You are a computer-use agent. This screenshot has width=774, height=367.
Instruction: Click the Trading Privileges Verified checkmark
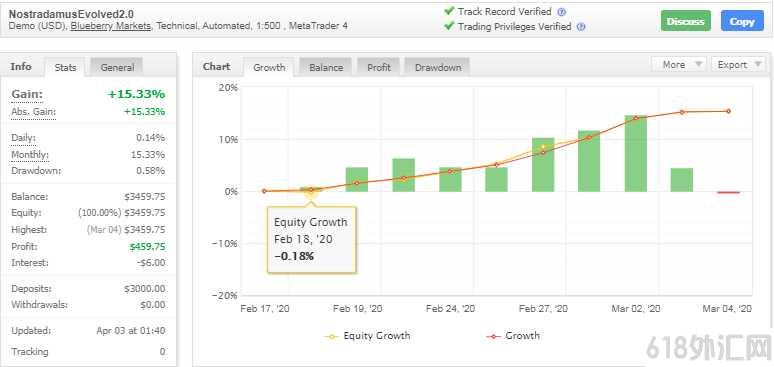pos(449,26)
